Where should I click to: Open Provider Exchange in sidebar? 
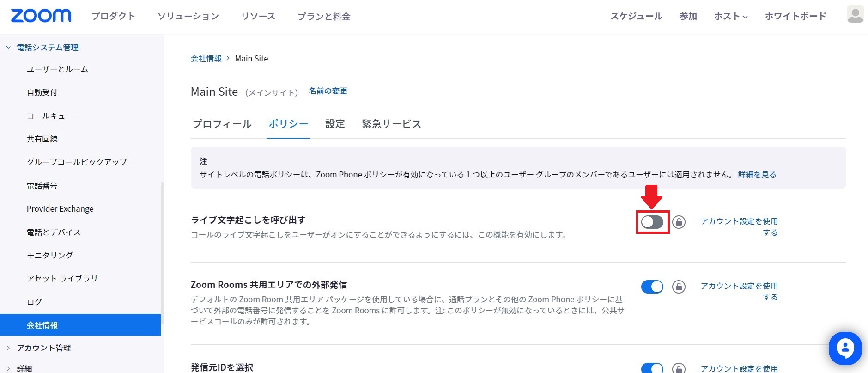(x=60, y=209)
